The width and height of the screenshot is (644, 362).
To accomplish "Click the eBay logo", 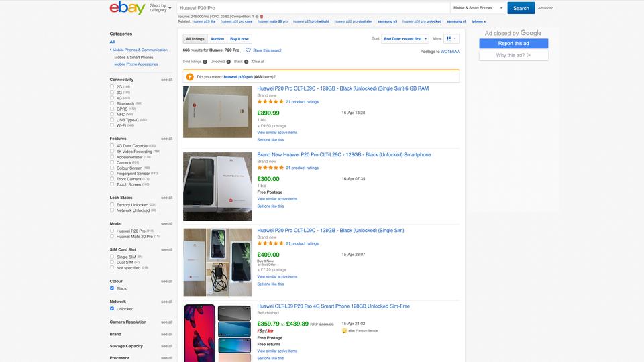I will pyautogui.click(x=127, y=8).
